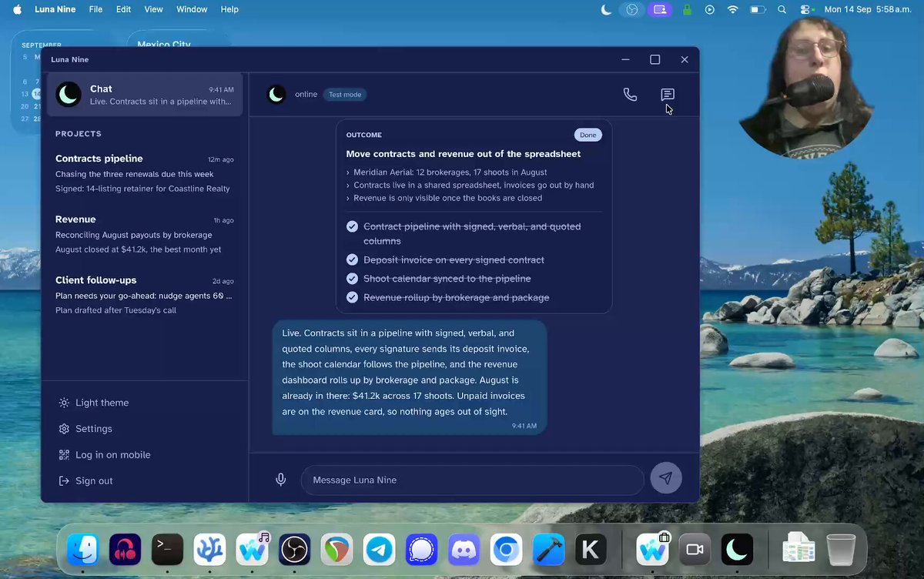Click the microphone icon beside the message field

click(281, 480)
